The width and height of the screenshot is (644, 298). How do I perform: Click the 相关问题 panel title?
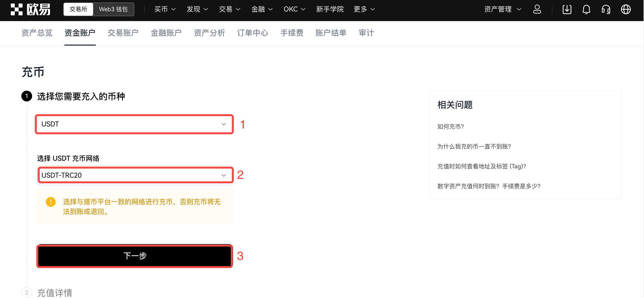click(x=455, y=105)
